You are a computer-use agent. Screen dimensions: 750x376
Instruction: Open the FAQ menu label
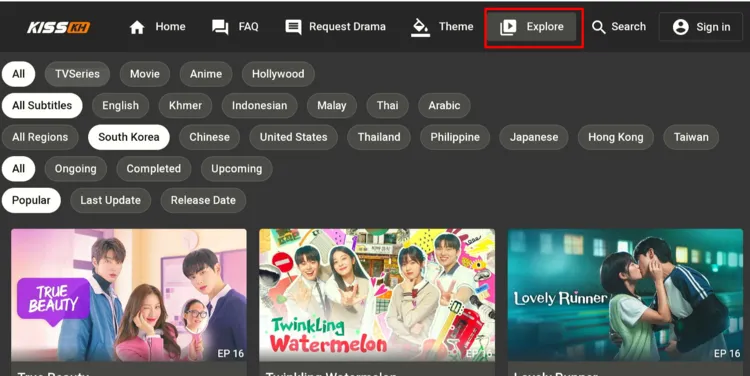248,27
